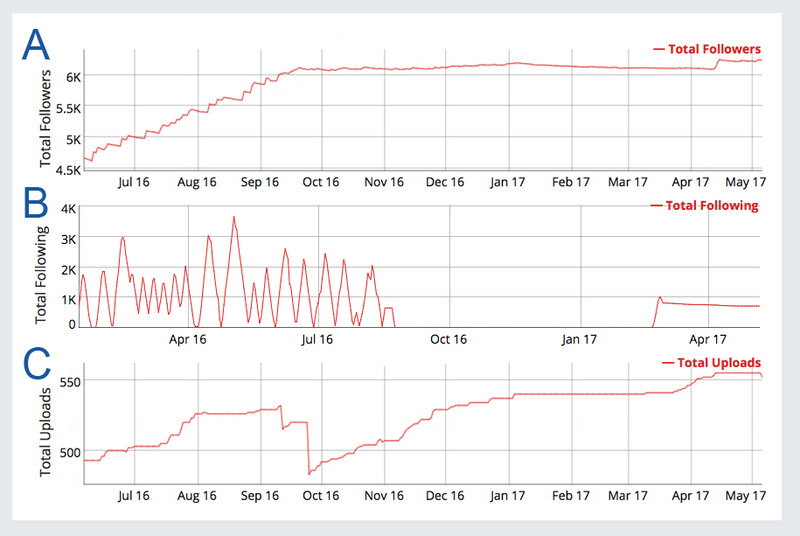Toggle the Total Uploads legend entry

(712, 363)
